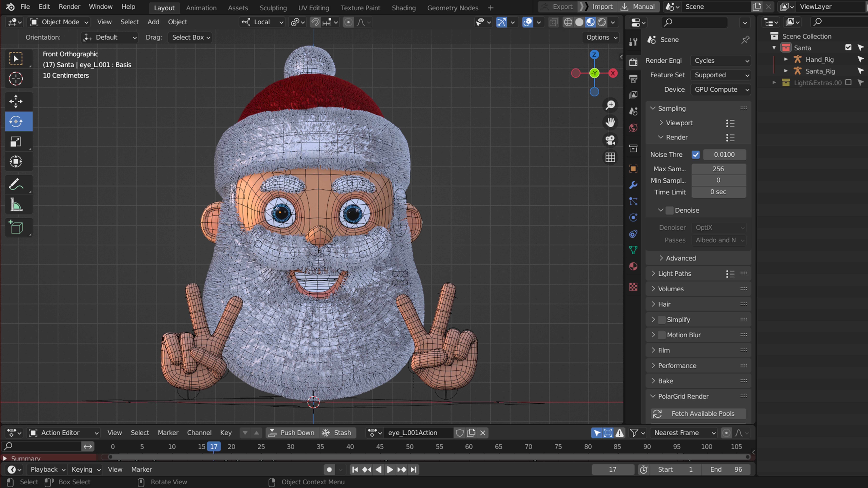Select the Transform tool
This screenshot has width=868, height=488.
(16, 162)
